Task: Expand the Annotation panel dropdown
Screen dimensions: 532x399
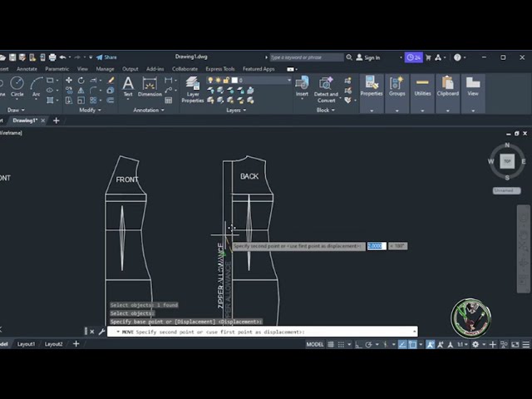Action: [149, 110]
